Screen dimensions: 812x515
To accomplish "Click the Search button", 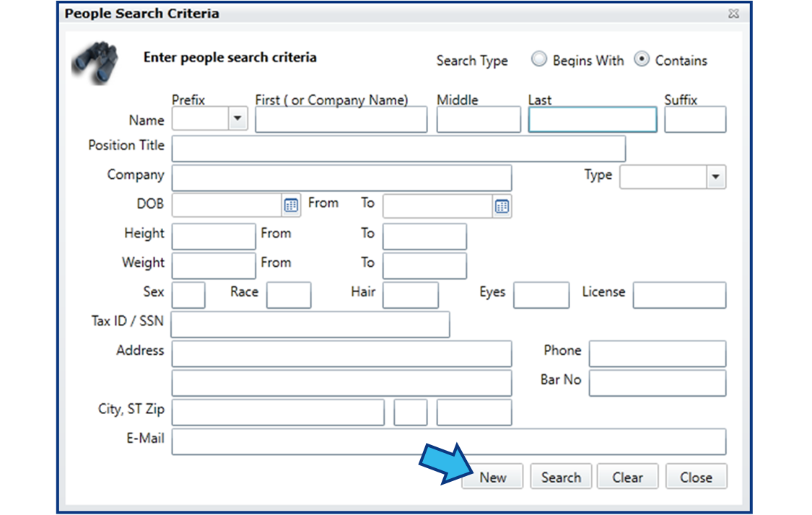I will click(561, 477).
